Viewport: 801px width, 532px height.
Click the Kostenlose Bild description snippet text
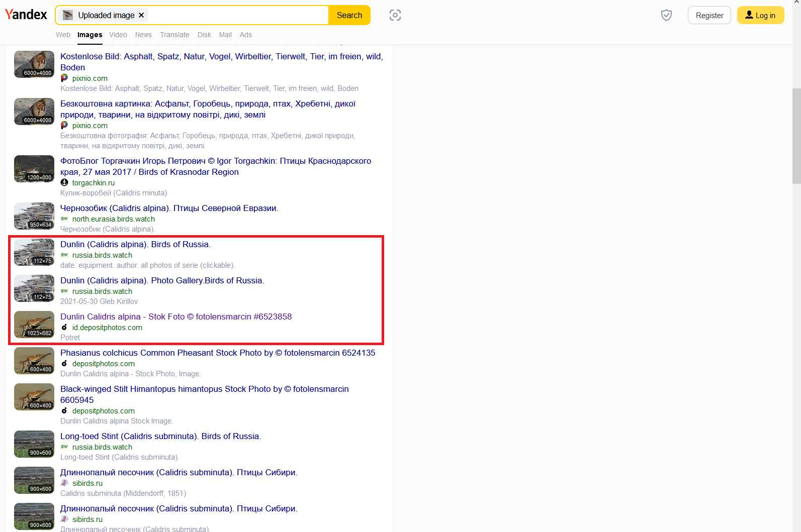pos(209,88)
